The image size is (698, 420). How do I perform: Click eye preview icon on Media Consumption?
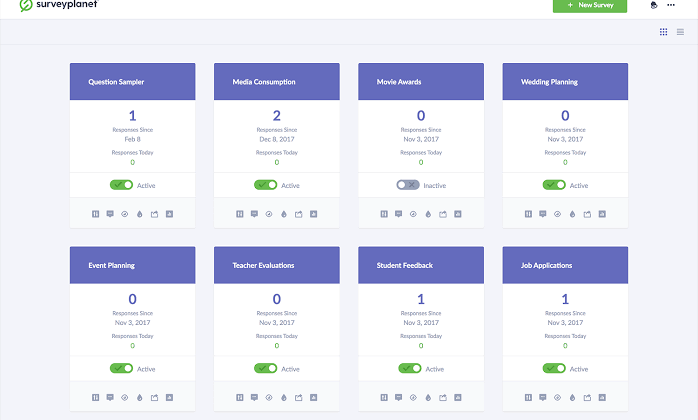pos(269,214)
